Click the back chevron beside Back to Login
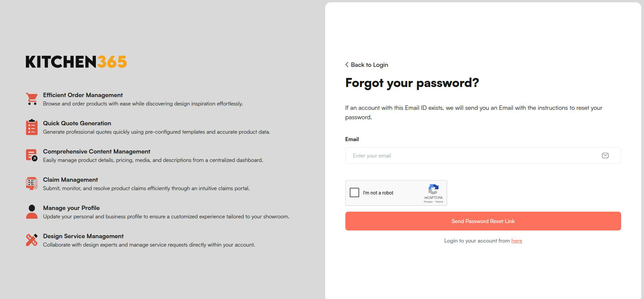This screenshot has width=644, height=299. (347, 65)
